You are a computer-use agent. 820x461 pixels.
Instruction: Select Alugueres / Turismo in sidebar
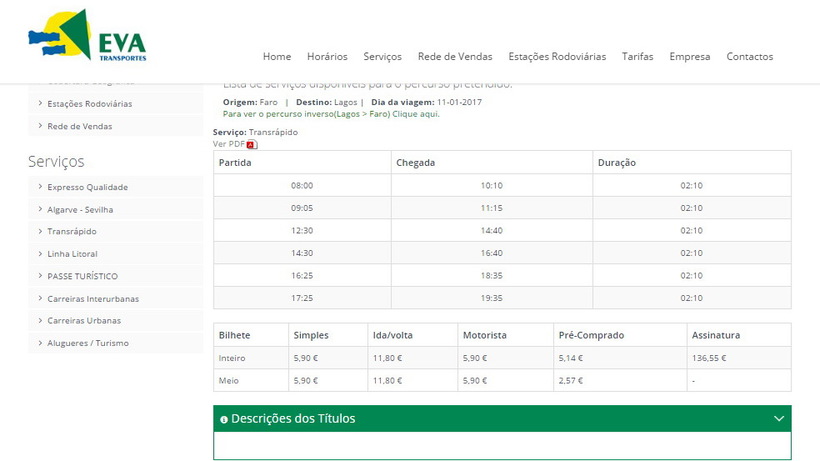point(88,343)
